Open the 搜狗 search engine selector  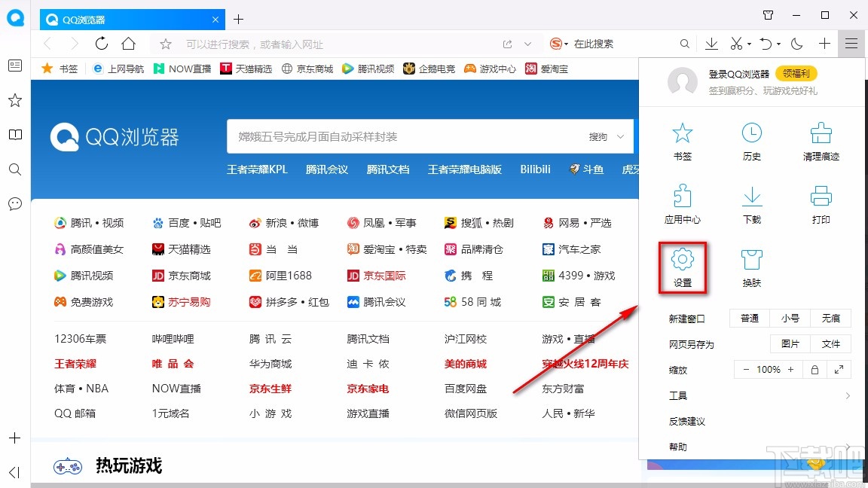(x=606, y=136)
